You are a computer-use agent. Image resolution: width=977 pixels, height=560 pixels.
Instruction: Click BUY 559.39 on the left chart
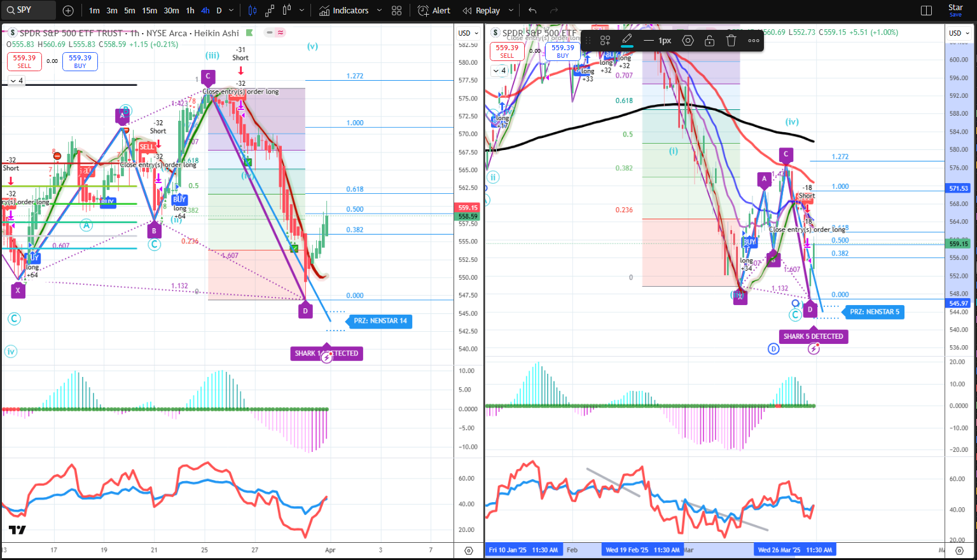[80, 61]
